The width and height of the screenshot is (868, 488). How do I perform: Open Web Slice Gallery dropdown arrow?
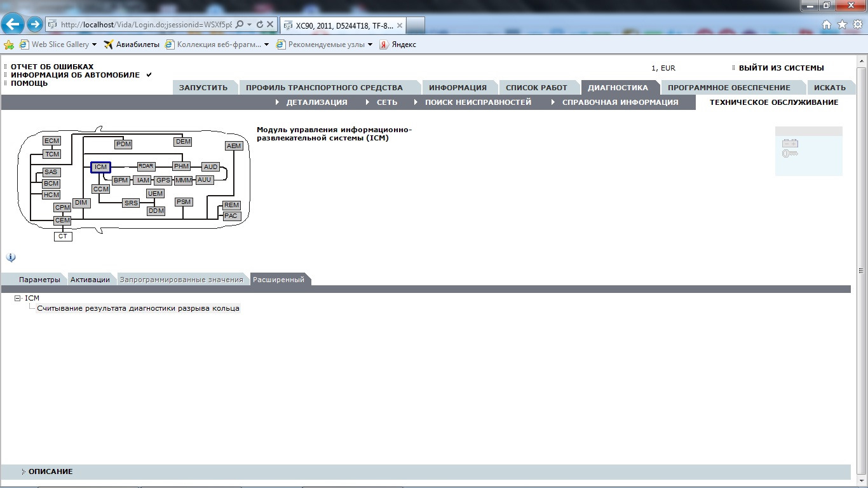(95, 44)
